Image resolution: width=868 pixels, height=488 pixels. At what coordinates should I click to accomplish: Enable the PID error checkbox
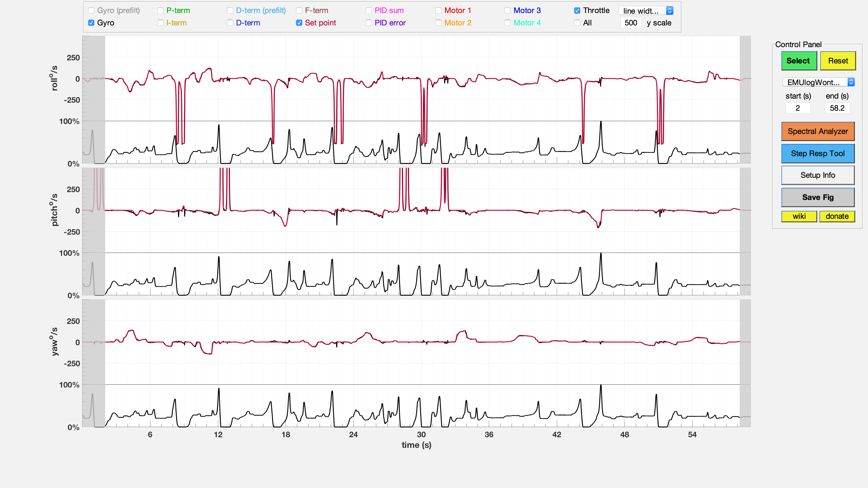[369, 23]
